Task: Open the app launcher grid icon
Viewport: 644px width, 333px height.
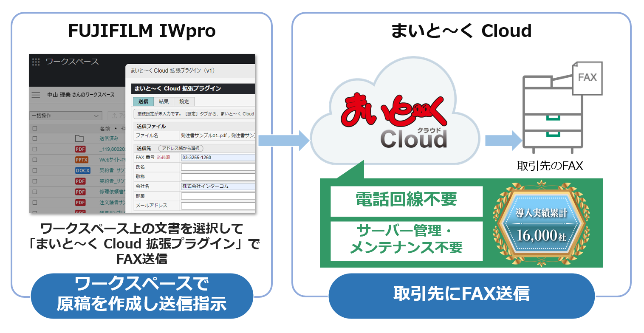Action: coord(36,62)
